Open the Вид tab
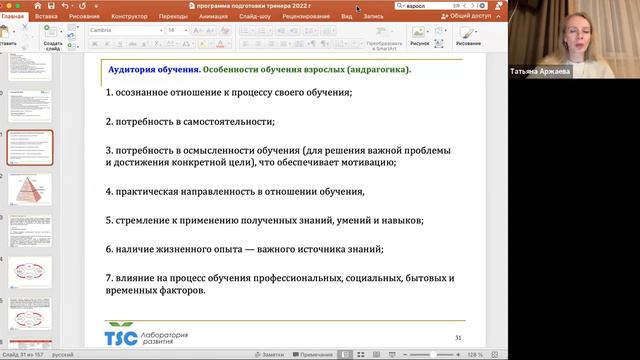 (347, 16)
